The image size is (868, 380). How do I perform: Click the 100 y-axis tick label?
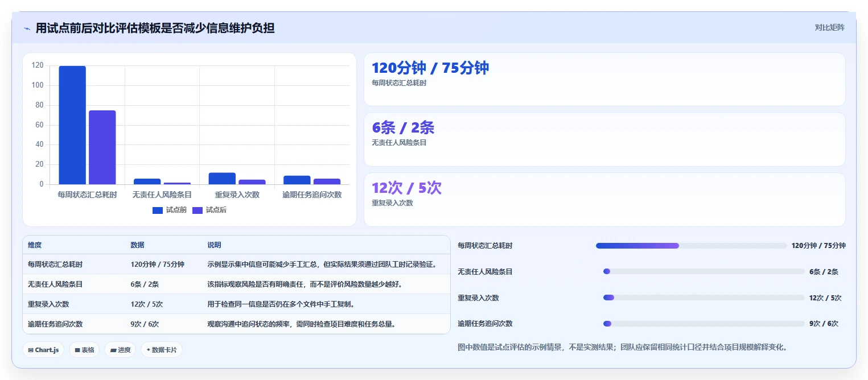[38, 85]
